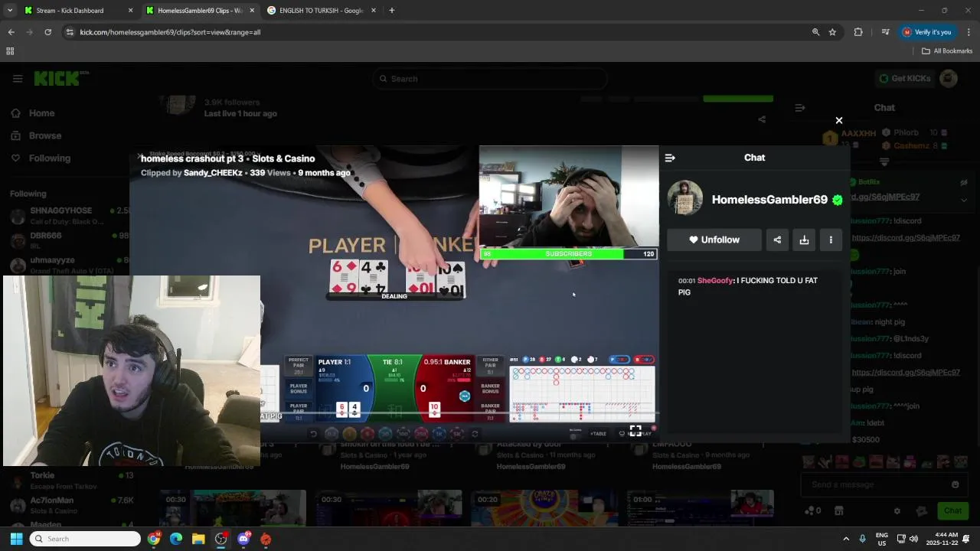Click the Get KICKs button

(903, 78)
